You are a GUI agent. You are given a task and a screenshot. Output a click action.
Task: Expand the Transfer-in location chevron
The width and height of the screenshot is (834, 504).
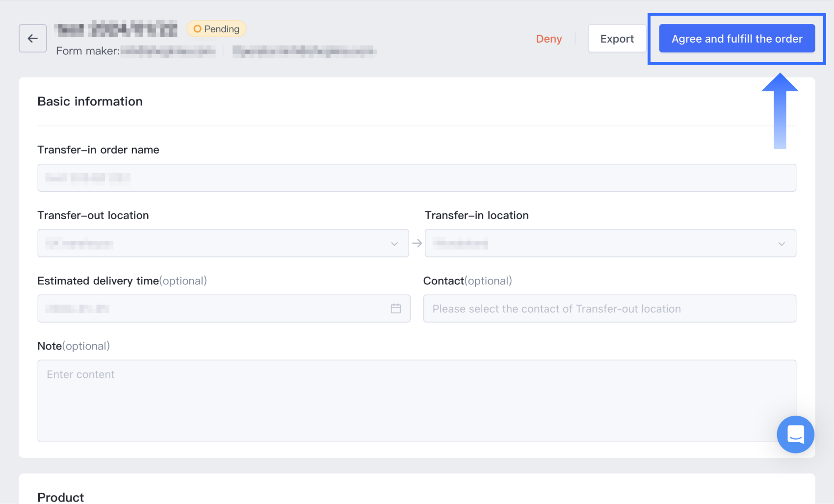(x=782, y=244)
